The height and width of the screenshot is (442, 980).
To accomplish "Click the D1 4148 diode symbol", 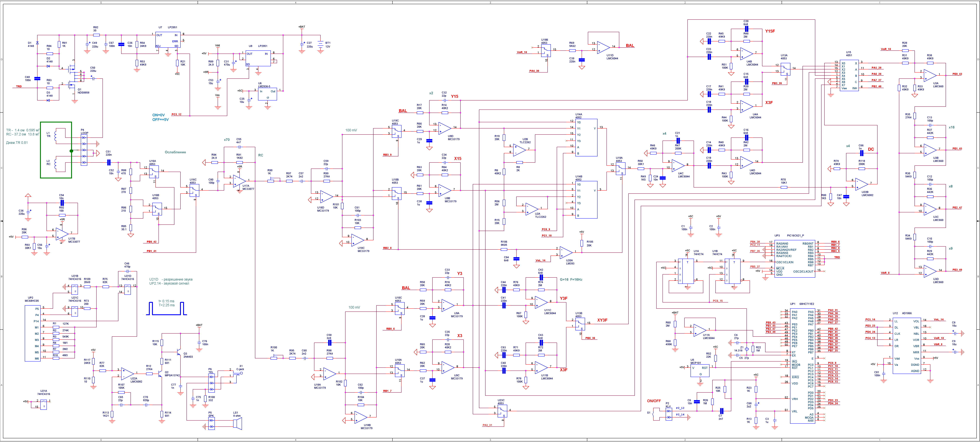I will click(x=37, y=43).
